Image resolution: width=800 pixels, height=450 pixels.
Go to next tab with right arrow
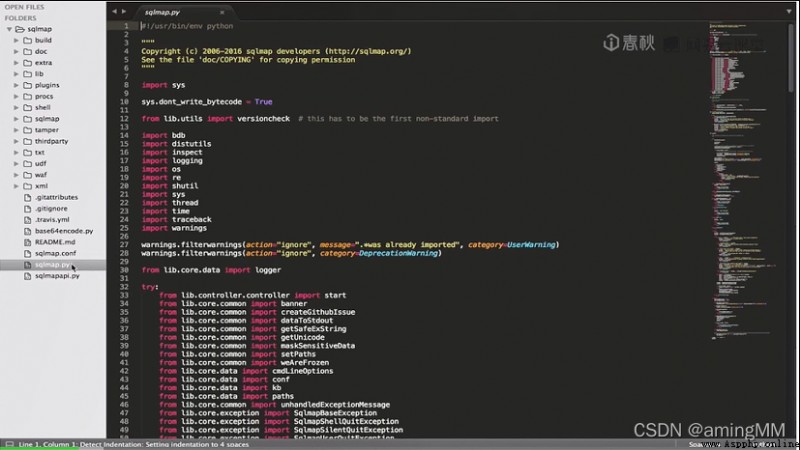point(124,11)
